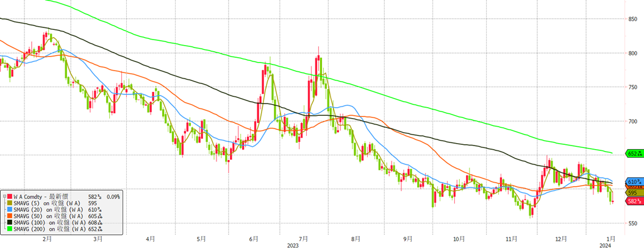The width and height of the screenshot is (644, 249).
Task: Click the red 582 last price tag
Action: coord(634,200)
